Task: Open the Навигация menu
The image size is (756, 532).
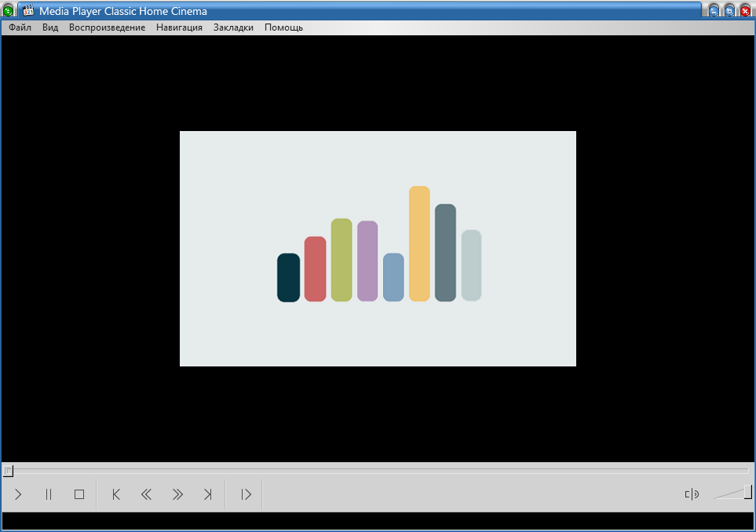Action: point(179,27)
